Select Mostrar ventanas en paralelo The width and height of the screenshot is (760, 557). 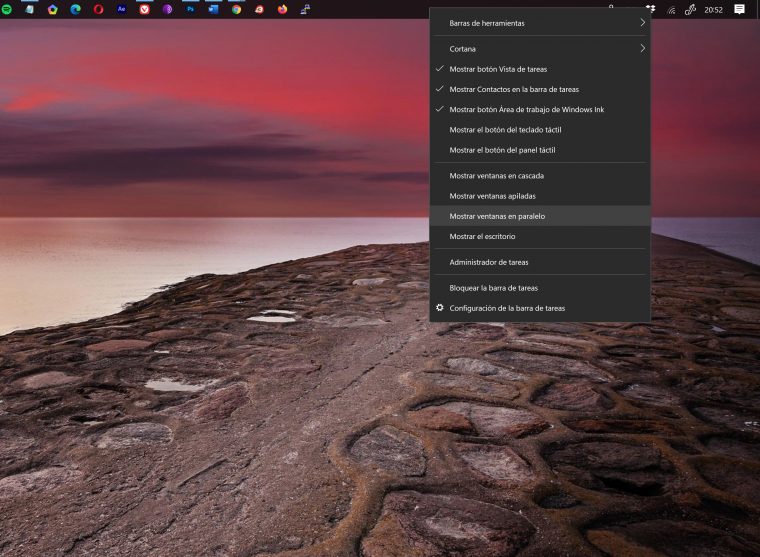click(x=497, y=216)
